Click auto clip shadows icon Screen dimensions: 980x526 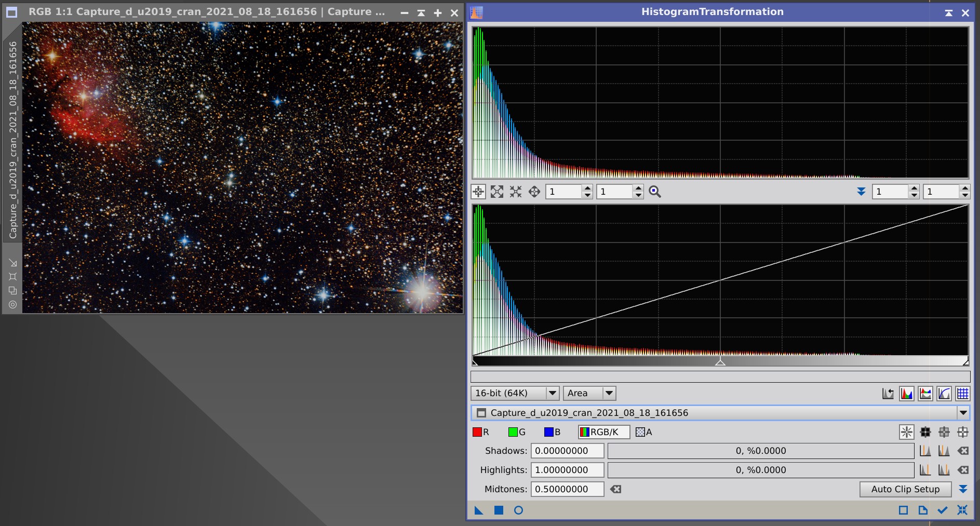925,451
